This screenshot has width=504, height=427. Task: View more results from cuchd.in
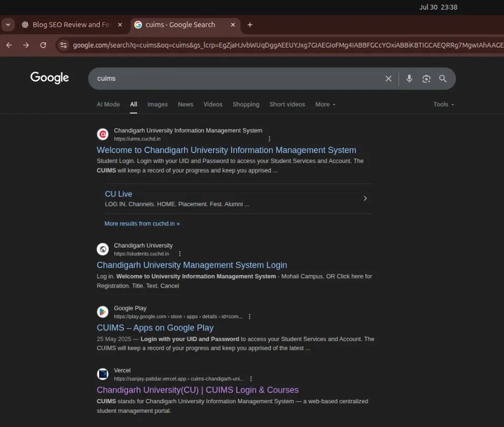point(142,224)
